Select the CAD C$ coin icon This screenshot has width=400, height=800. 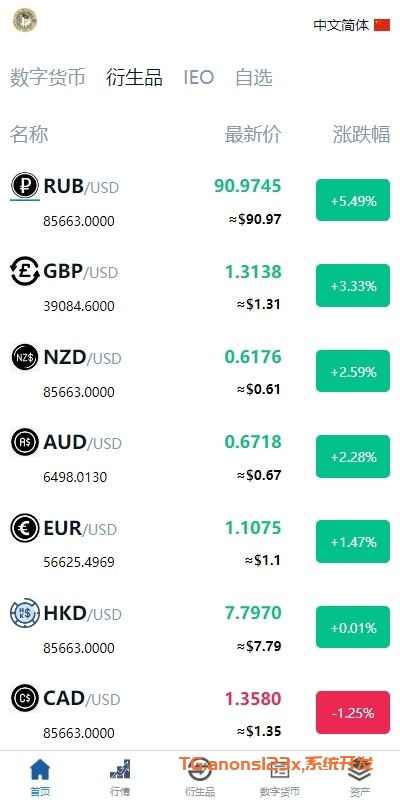coord(24,698)
